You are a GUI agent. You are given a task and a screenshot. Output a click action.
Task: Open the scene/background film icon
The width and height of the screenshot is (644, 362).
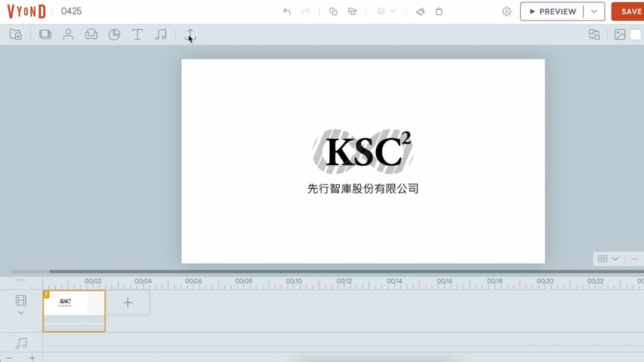click(45, 35)
